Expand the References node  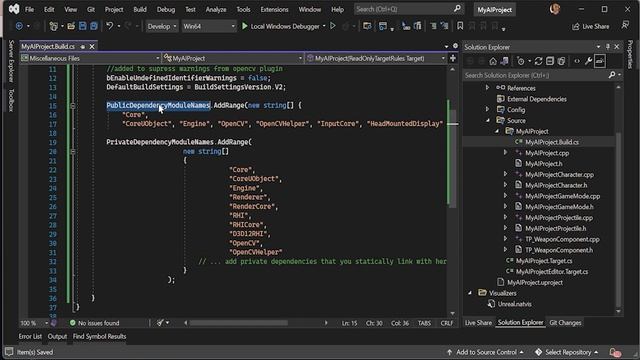point(487,88)
